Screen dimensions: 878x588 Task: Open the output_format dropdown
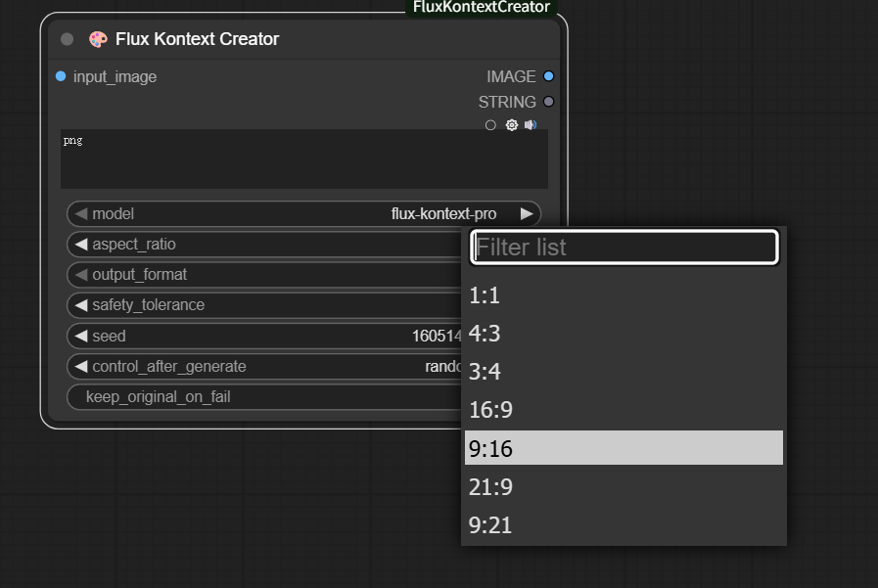click(264, 275)
